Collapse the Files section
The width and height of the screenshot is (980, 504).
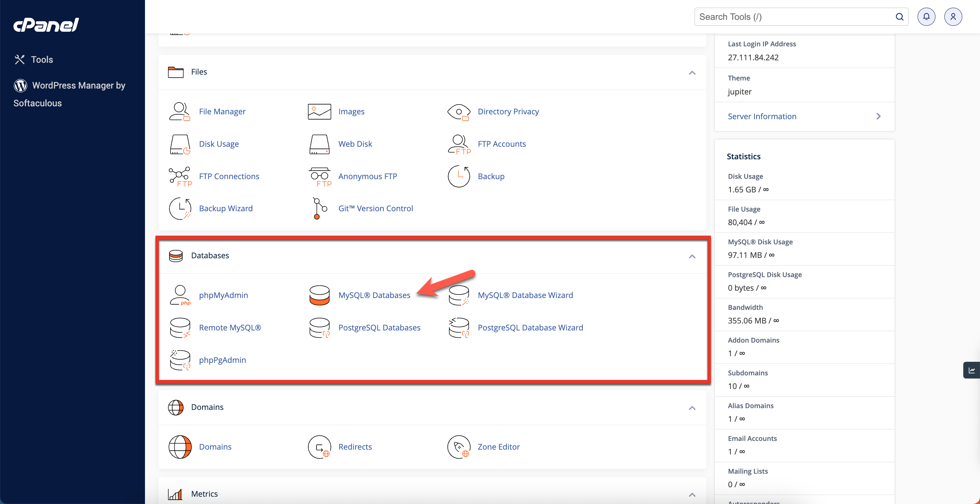click(x=692, y=72)
